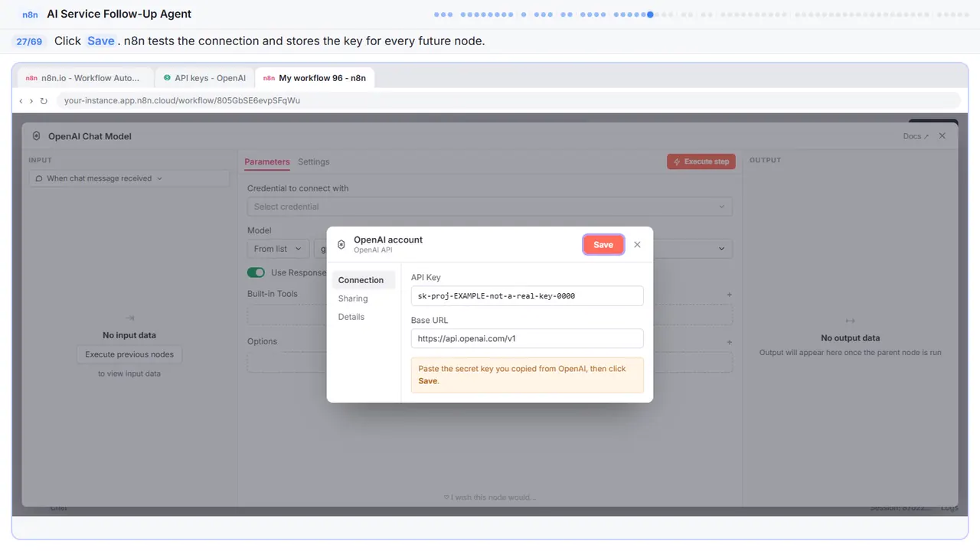The image size is (980, 551).
Task: Click the n8n logo at top left
Action: pyautogui.click(x=31, y=15)
